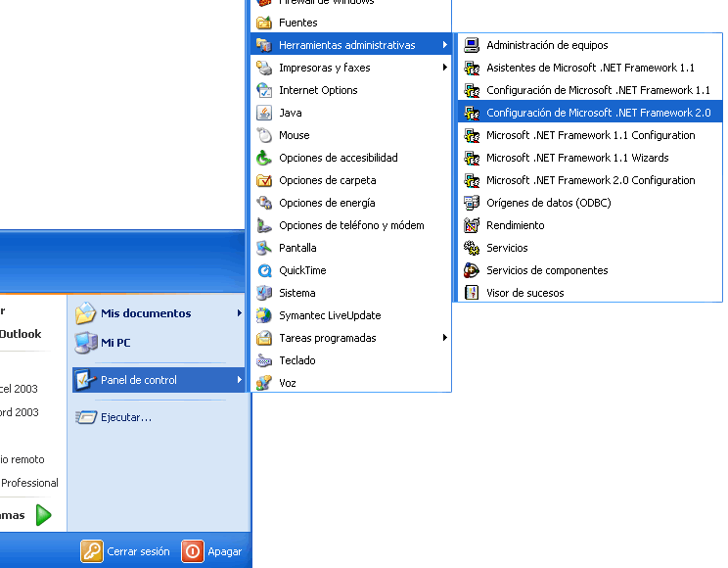Expand the Herramientas administrativas submenu arrow
Image resolution: width=728 pixels, height=568 pixels.
445,45
